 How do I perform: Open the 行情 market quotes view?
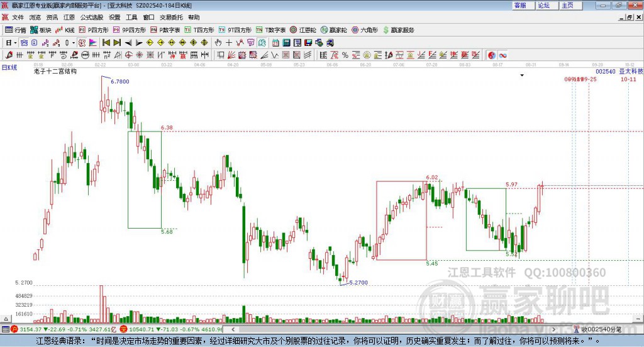(x=15, y=30)
